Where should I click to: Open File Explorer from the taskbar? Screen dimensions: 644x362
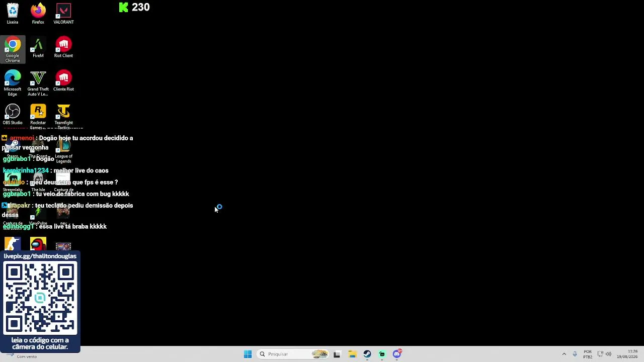click(352, 354)
